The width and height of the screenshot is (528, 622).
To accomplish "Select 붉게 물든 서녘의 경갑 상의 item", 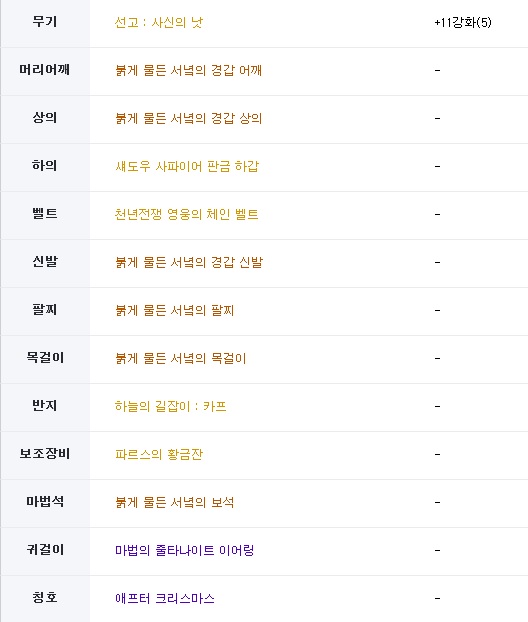I will pyautogui.click(x=188, y=118).
